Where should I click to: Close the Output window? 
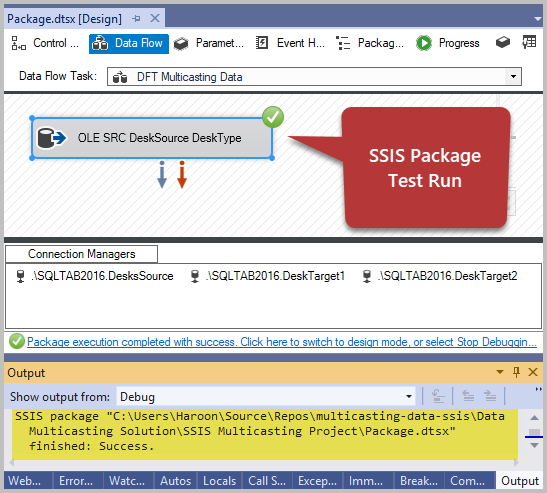(533, 372)
